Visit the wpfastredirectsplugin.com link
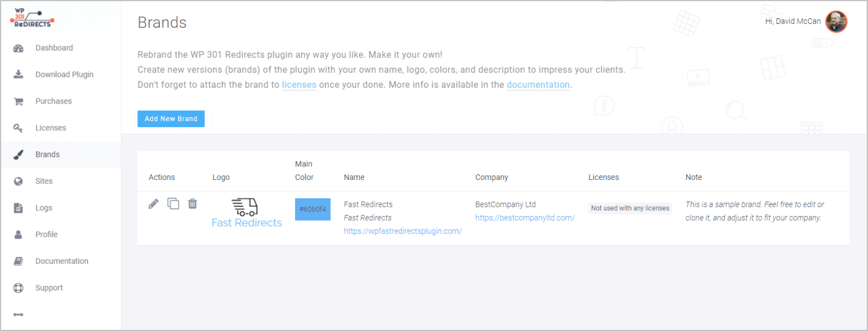 (402, 231)
